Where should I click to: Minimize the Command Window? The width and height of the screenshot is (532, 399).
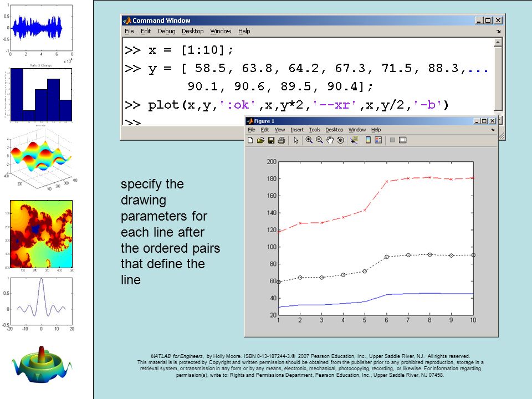(x=479, y=21)
